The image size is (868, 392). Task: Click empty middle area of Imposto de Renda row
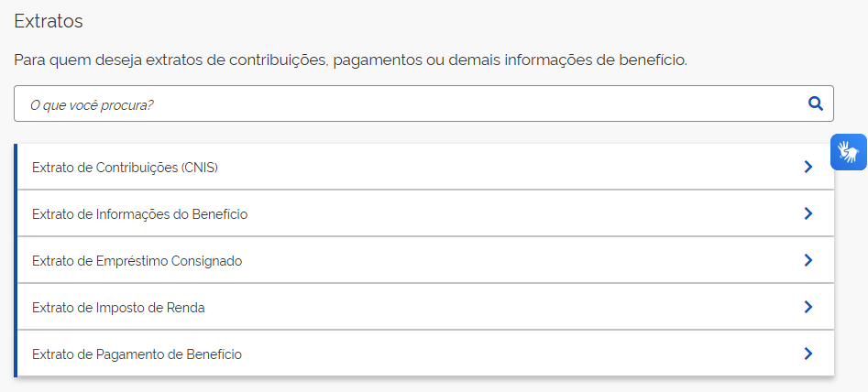tap(499, 307)
